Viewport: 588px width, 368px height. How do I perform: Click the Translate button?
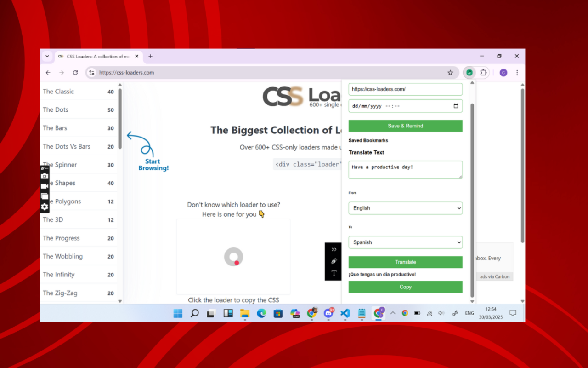(405, 262)
